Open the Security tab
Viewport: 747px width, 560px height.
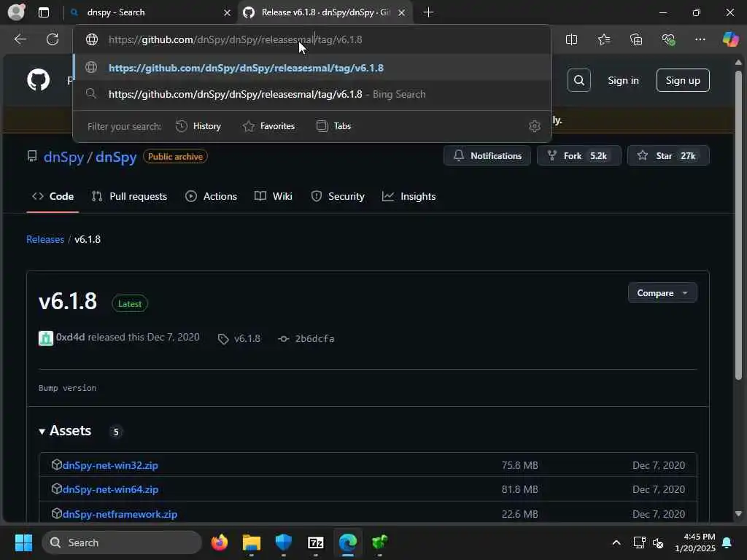click(338, 196)
